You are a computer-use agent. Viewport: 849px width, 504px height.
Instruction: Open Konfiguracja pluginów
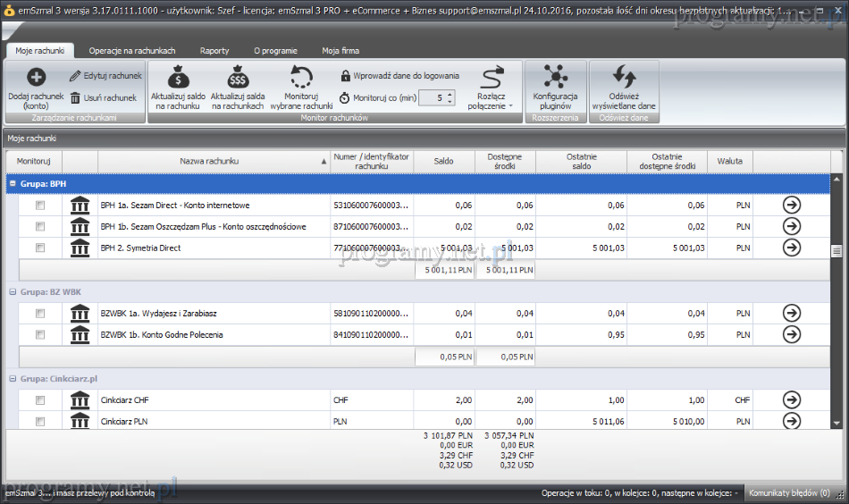555,78
